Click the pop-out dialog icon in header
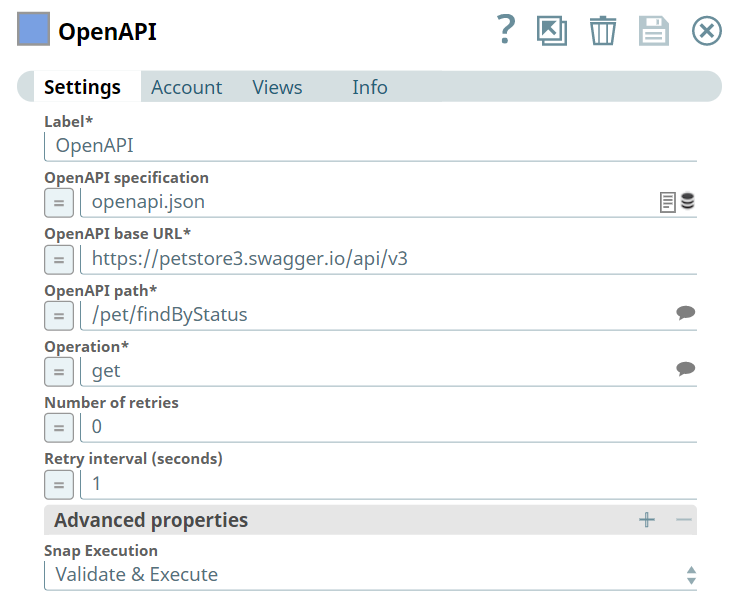Viewport: 738px width, 615px height. [x=551, y=31]
